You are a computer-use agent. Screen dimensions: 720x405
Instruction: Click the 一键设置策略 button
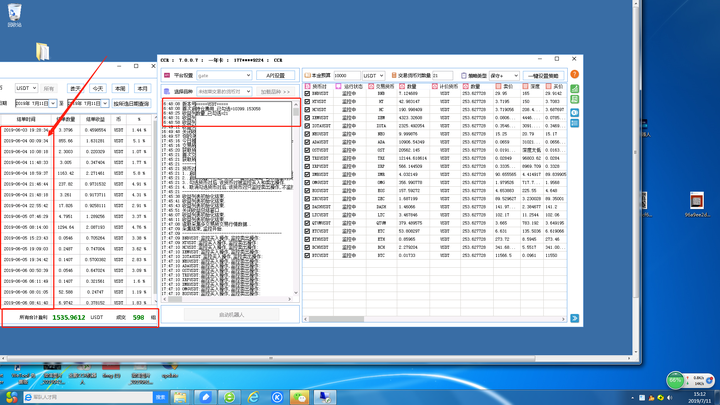pos(543,75)
